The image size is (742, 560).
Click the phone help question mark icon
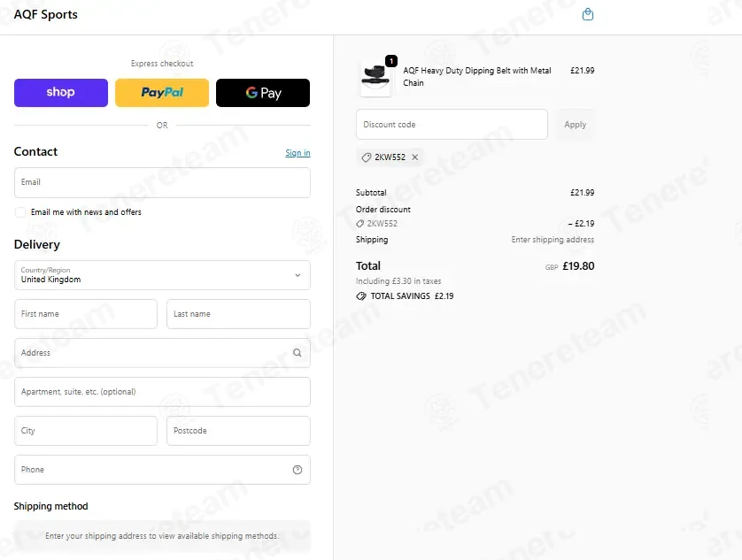pyautogui.click(x=298, y=470)
